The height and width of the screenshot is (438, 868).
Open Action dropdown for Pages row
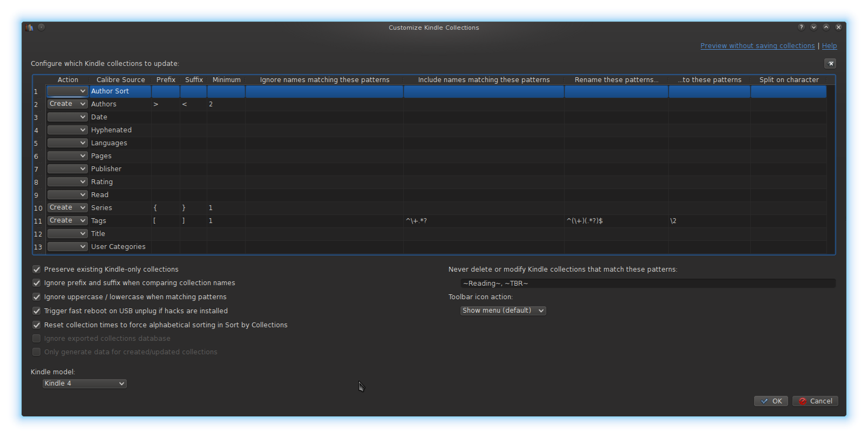pyautogui.click(x=67, y=156)
